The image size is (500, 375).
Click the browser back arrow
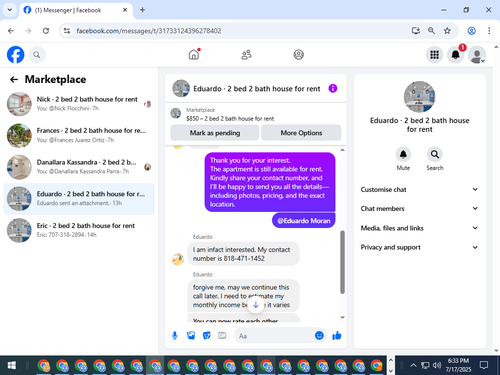click(x=11, y=31)
